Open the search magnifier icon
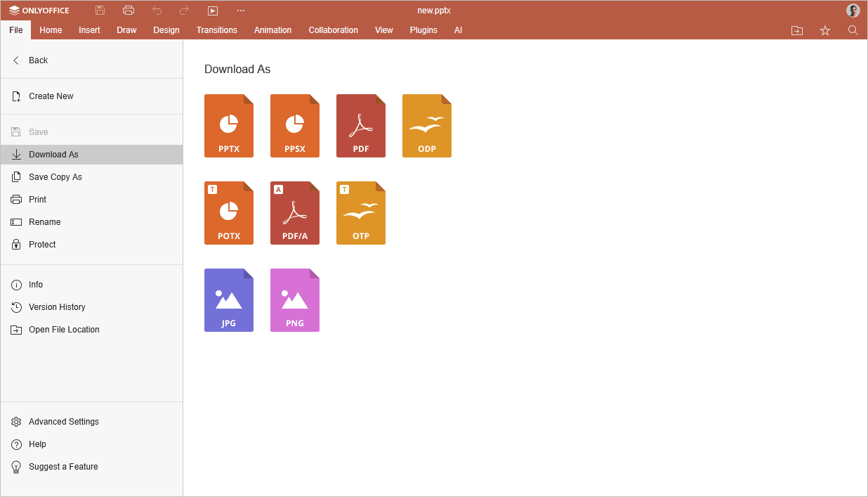Screen dimensions: 868x497 [x=853, y=30]
